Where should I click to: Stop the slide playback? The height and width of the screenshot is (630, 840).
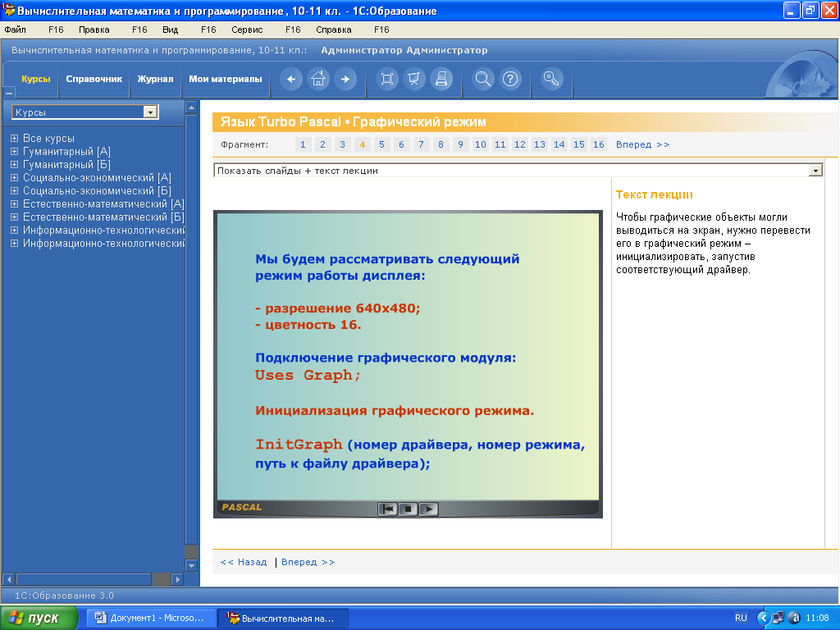(x=409, y=509)
